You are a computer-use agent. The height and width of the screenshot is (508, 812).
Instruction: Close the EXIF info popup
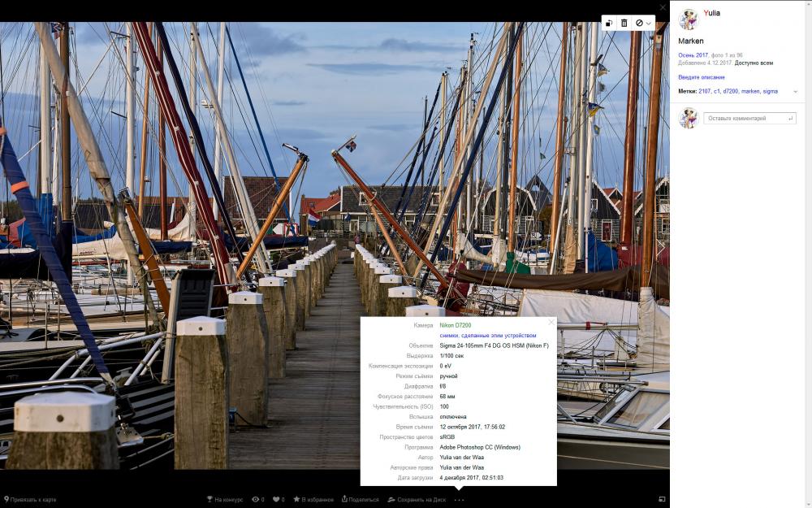(551, 323)
